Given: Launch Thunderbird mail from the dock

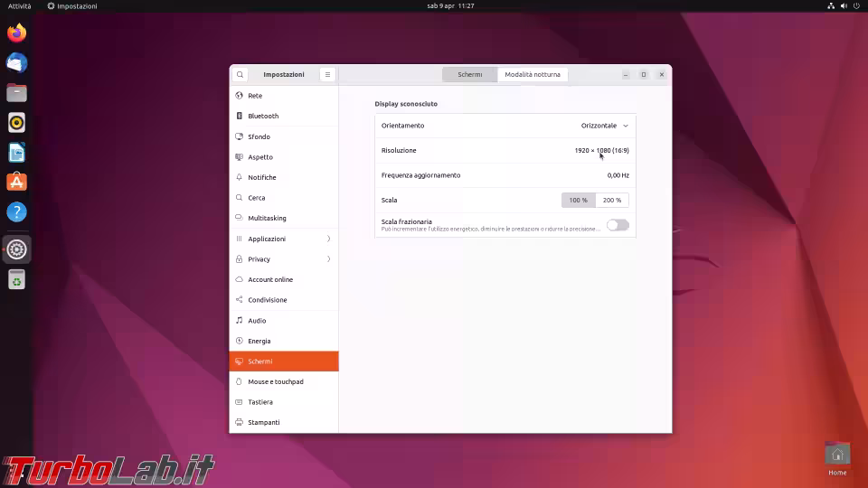Looking at the screenshot, I should [16, 63].
